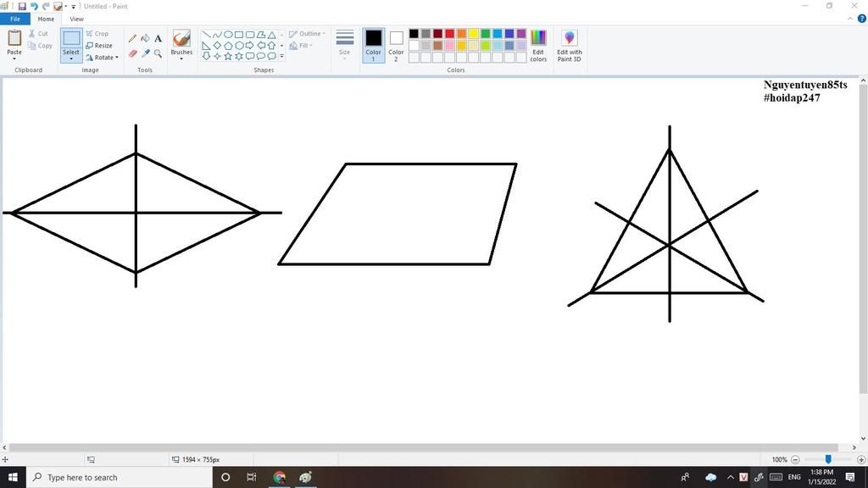The height and width of the screenshot is (488, 868).
Task: Choose the Hexagon shape
Action: point(239,46)
